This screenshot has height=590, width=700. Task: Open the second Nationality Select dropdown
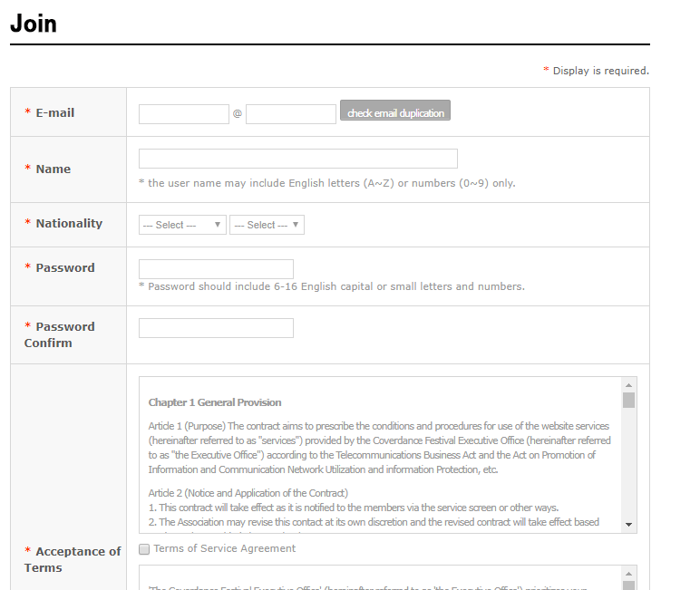point(267,225)
